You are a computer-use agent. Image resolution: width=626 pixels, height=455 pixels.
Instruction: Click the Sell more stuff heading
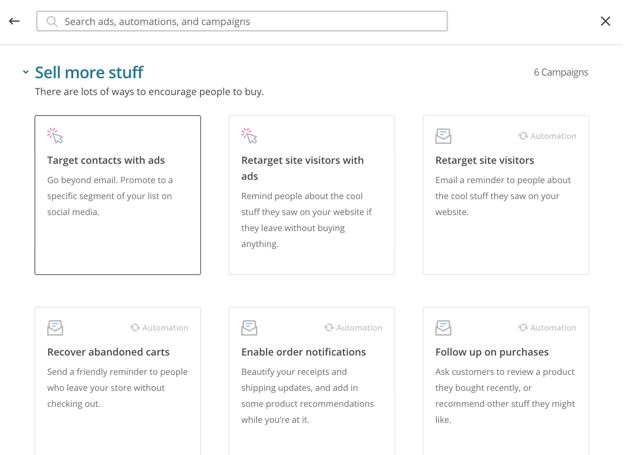[89, 72]
